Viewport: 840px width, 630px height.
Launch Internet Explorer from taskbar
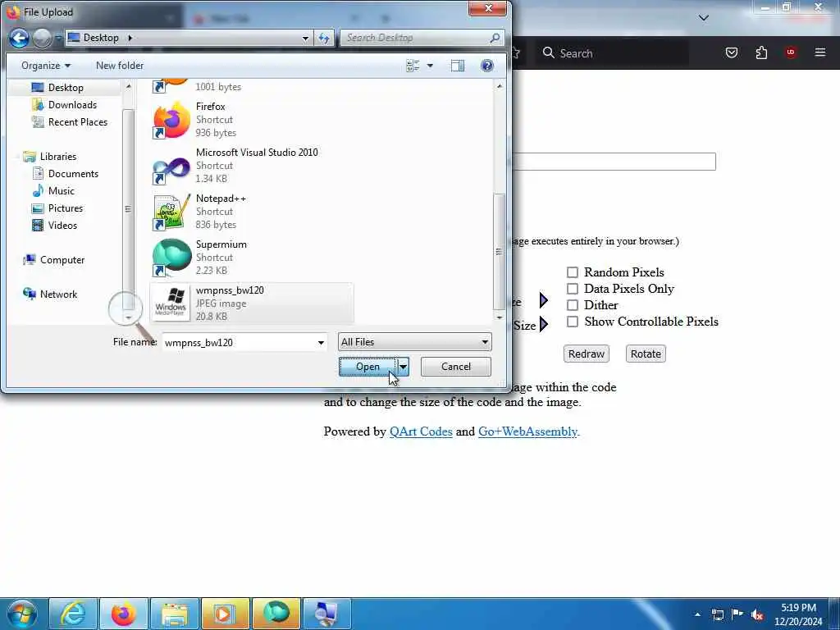tap(73, 614)
